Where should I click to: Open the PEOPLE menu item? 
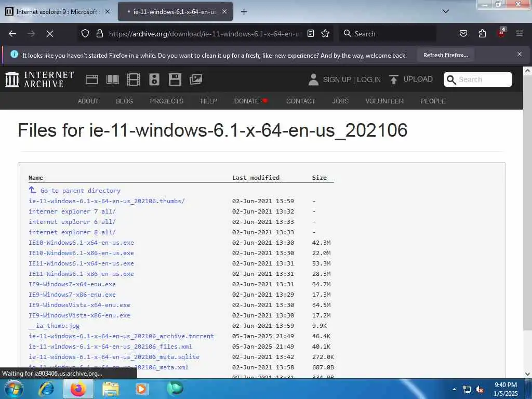(433, 101)
